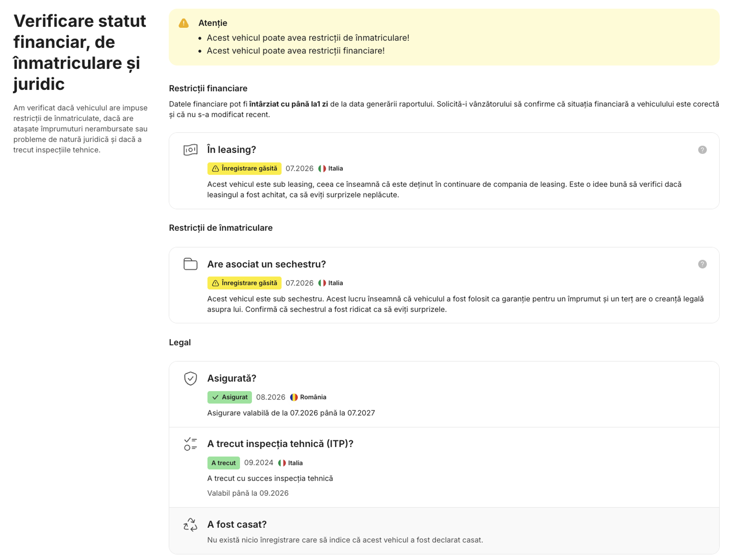Click the Nu există nicio înregistrare casat text
Viewport: 733px width, 560px height.
pyautogui.click(x=345, y=540)
